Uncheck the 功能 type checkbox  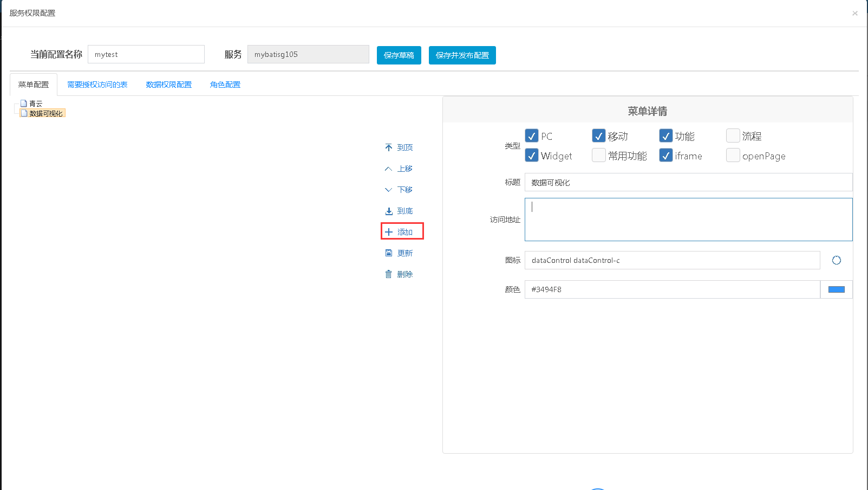[x=666, y=136]
